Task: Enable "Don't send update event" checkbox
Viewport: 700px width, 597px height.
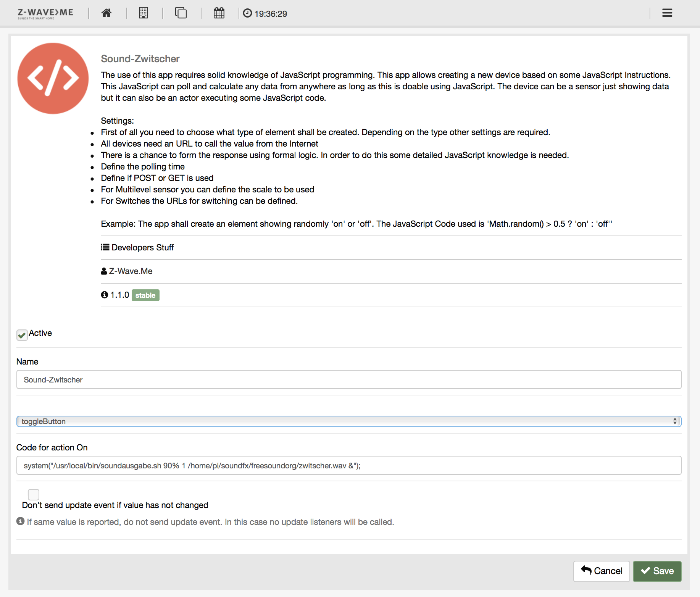Action: 34,495
